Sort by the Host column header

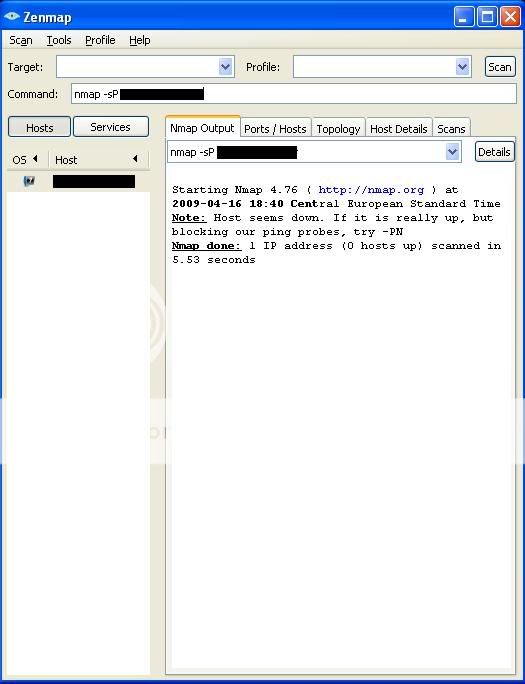tap(98, 160)
